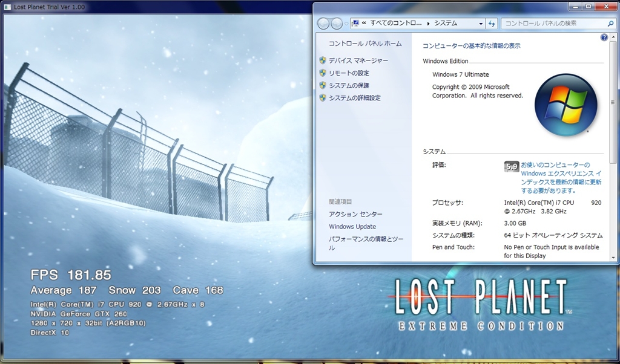Click the vertical scrollbar in System window

click(613, 103)
